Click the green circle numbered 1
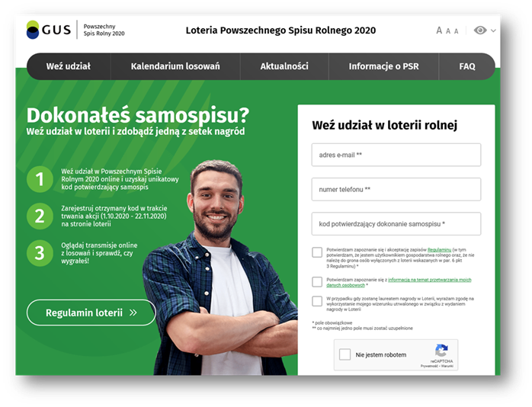The width and height of the screenshot is (532, 407). point(40,179)
